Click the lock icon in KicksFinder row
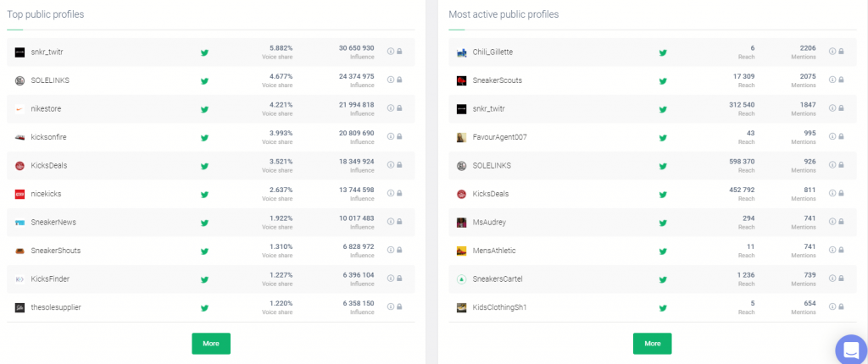The image size is (868, 364). coord(399,279)
